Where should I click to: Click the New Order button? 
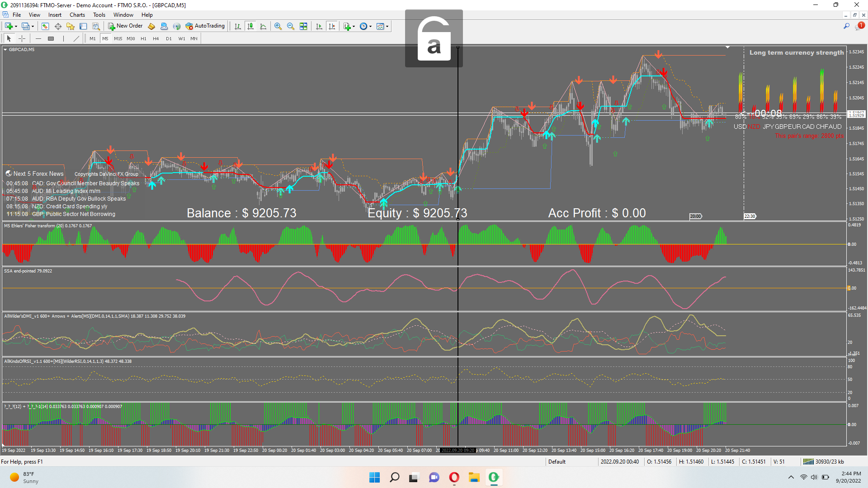(125, 26)
